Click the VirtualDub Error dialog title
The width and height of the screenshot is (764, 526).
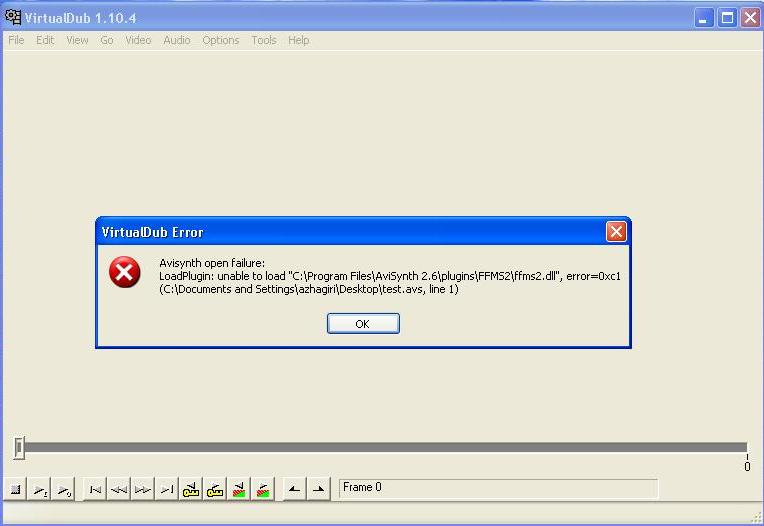[x=152, y=232]
